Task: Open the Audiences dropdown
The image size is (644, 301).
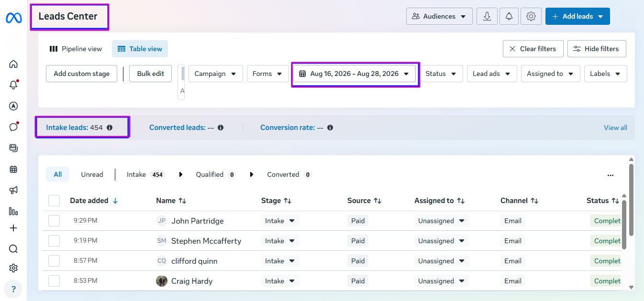Action: (439, 16)
